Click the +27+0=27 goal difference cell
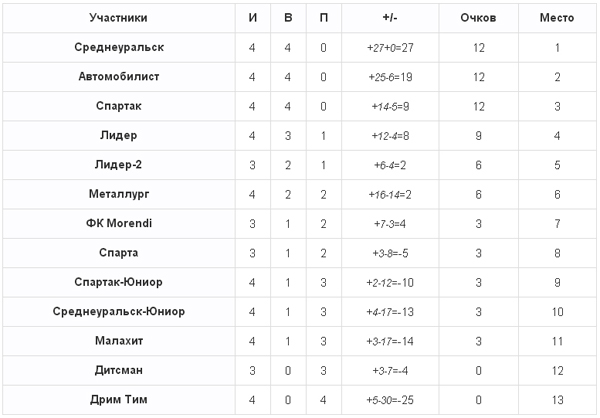The width and height of the screenshot is (600, 418). pos(390,47)
